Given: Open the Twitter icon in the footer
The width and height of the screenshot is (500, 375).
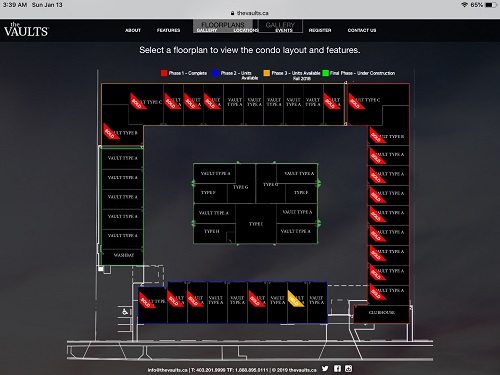Looking at the screenshot, I should [x=325, y=368].
